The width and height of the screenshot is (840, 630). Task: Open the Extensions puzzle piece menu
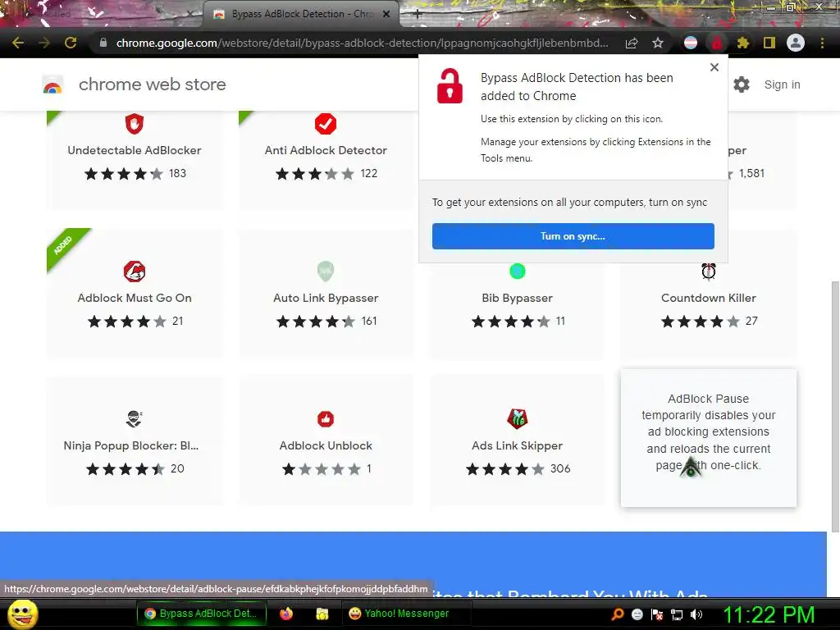[x=743, y=43]
